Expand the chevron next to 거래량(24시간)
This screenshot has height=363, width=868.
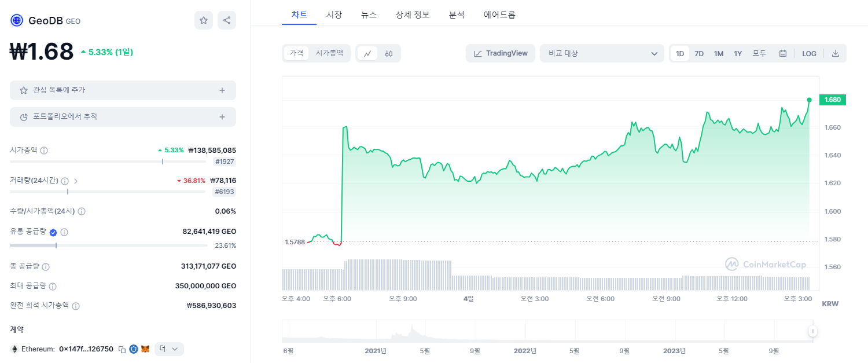[x=76, y=181]
